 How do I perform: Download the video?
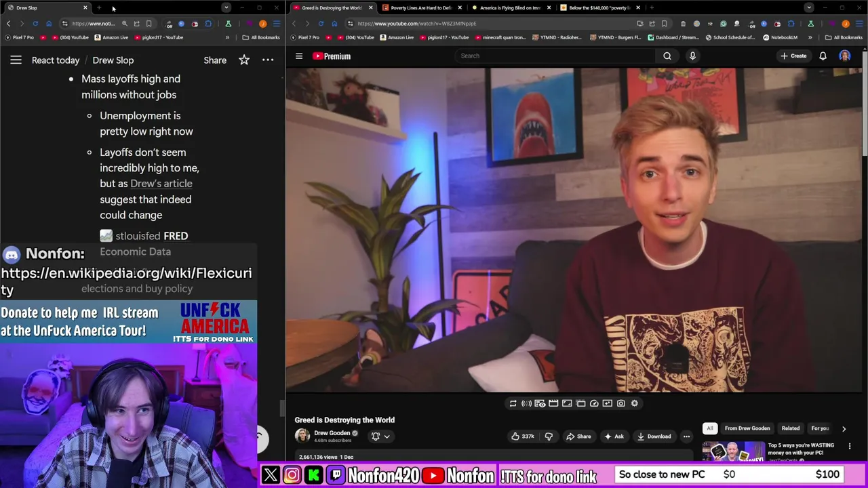coord(654,436)
